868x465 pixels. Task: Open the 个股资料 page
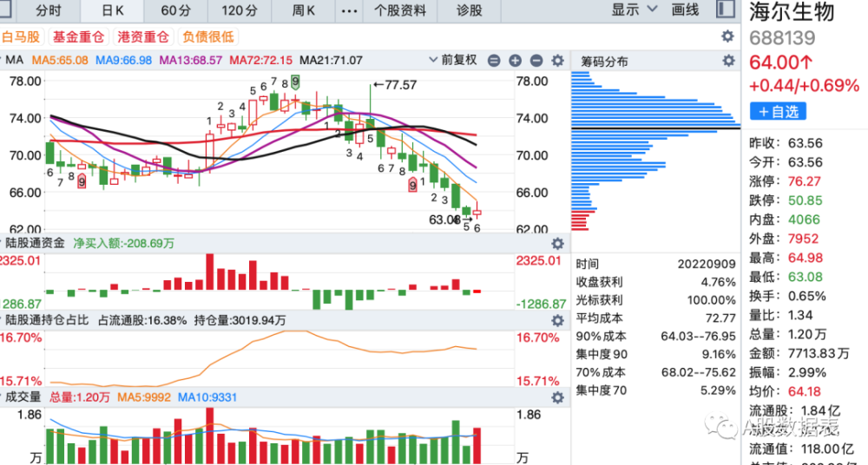click(399, 10)
